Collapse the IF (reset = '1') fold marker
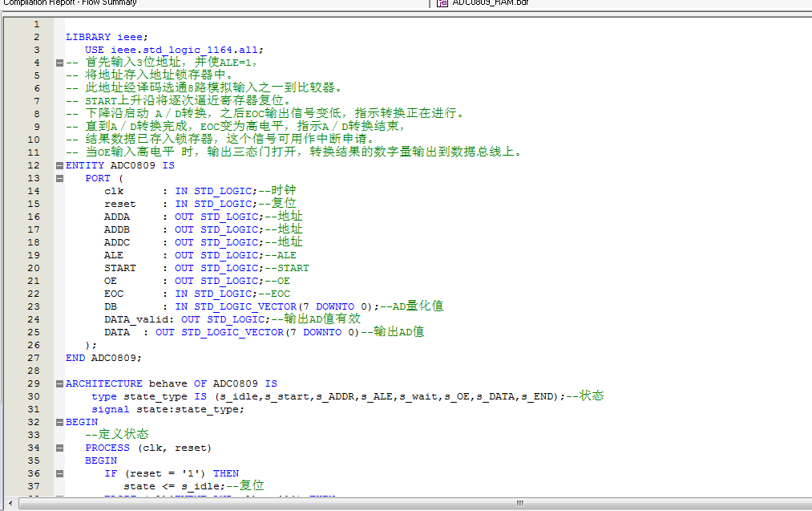The height and width of the screenshot is (511, 812). click(x=59, y=473)
